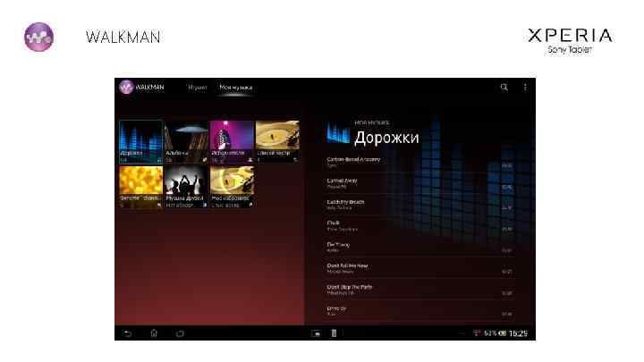Tap the Walkman logo in app bar
This screenshot has width=644, height=362.
click(x=126, y=87)
